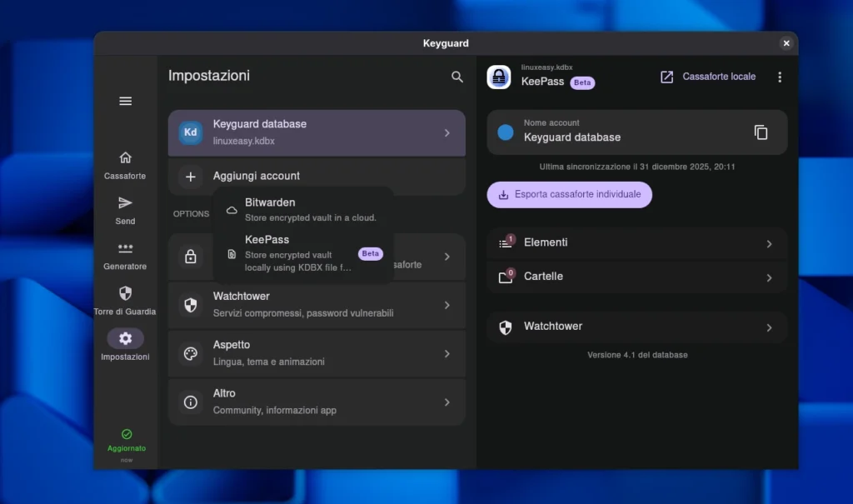Open the Send section
Image resolution: width=853 pixels, height=504 pixels.
(125, 209)
